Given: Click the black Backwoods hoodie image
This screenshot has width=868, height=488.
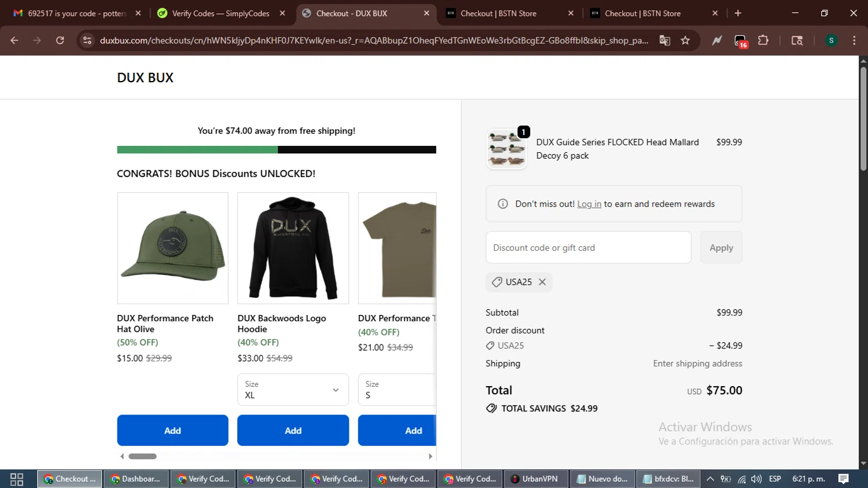Looking at the screenshot, I should (293, 248).
